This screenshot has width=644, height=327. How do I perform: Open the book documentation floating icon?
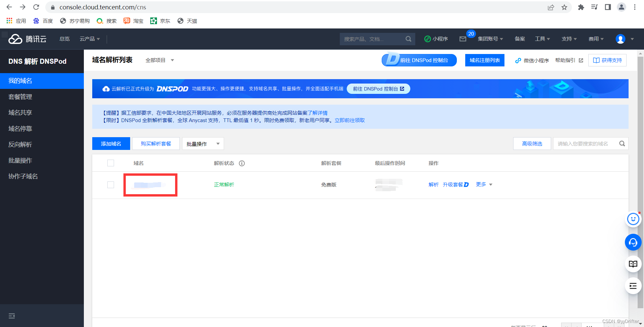tap(633, 264)
